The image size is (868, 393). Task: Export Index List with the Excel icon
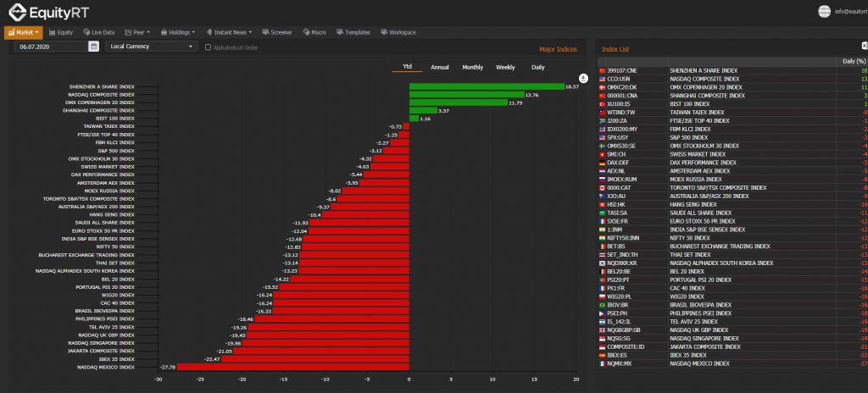(x=864, y=46)
